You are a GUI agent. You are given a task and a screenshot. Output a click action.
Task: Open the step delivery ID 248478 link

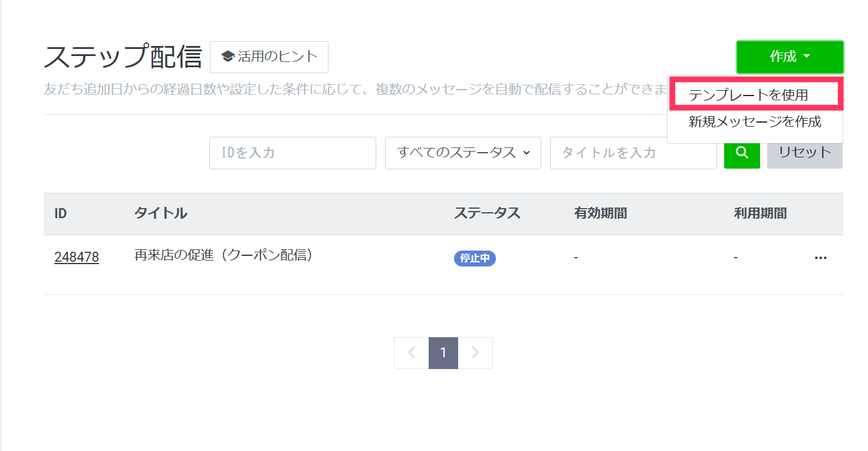click(77, 258)
